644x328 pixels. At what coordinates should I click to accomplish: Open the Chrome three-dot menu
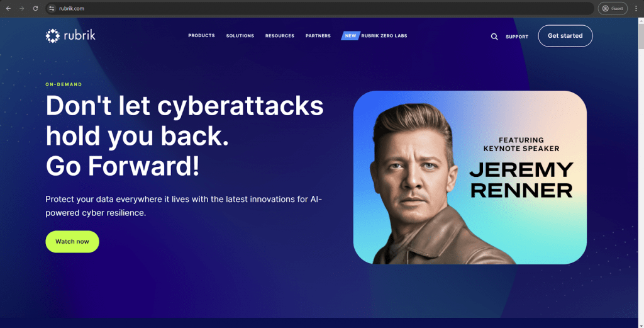click(636, 8)
